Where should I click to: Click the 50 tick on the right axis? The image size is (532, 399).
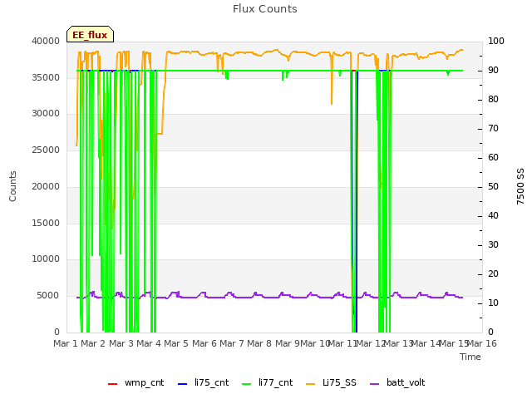click(x=493, y=186)
